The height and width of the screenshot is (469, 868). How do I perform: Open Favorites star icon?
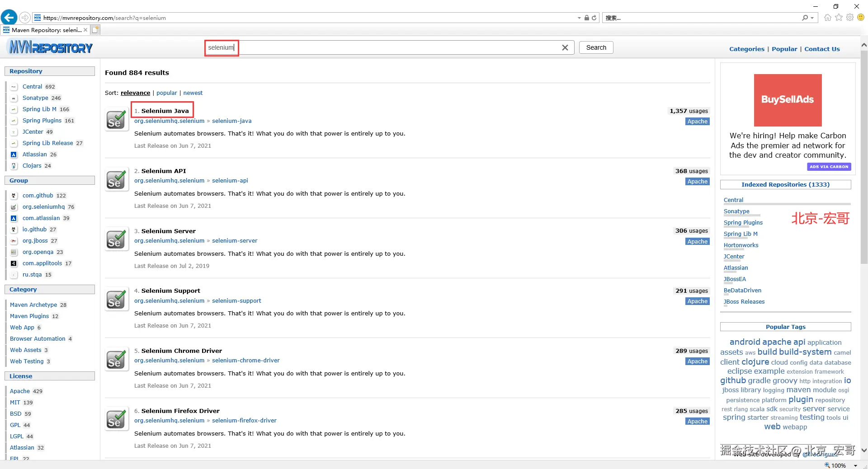pos(839,18)
